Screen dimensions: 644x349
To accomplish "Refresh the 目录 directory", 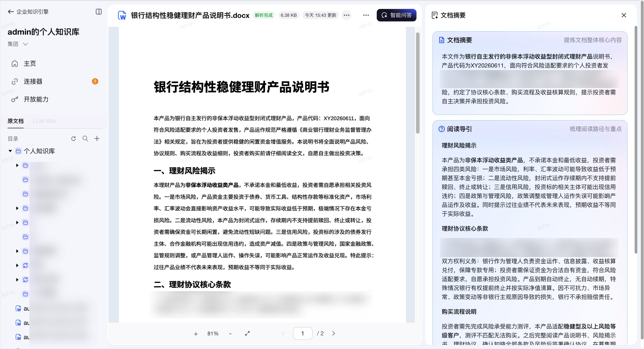I will pos(73,139).
